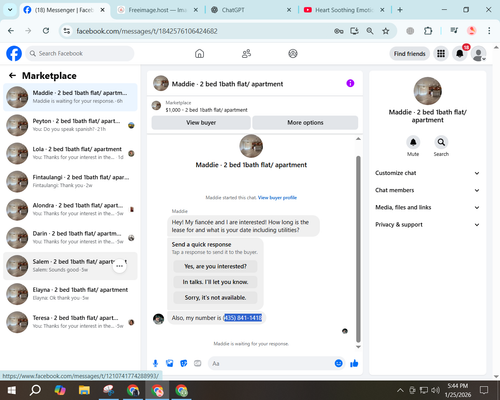
Task: Open Darin conversation in the list
Action: tap(70, 238)
